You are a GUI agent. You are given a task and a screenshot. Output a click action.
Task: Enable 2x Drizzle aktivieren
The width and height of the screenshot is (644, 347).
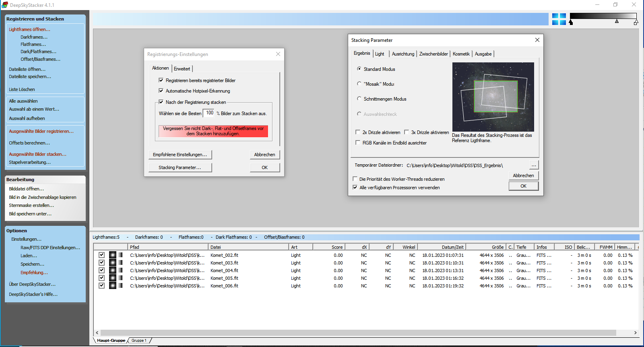click(x=358, y=132)
